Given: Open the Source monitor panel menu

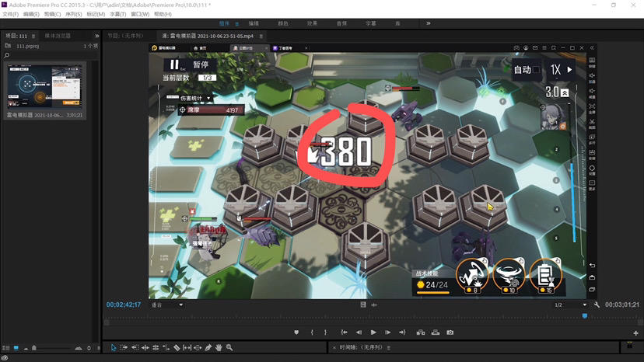Looking at the screenshot, I should pyautogui.click(x=261, y=36).
